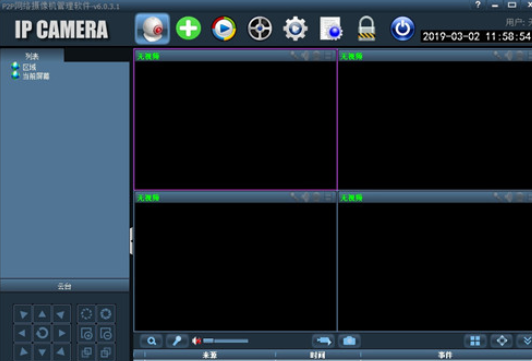The width and height of the screenshot is (532, 361).
Task: Adjust the volume slider bar
Action: 226,341
